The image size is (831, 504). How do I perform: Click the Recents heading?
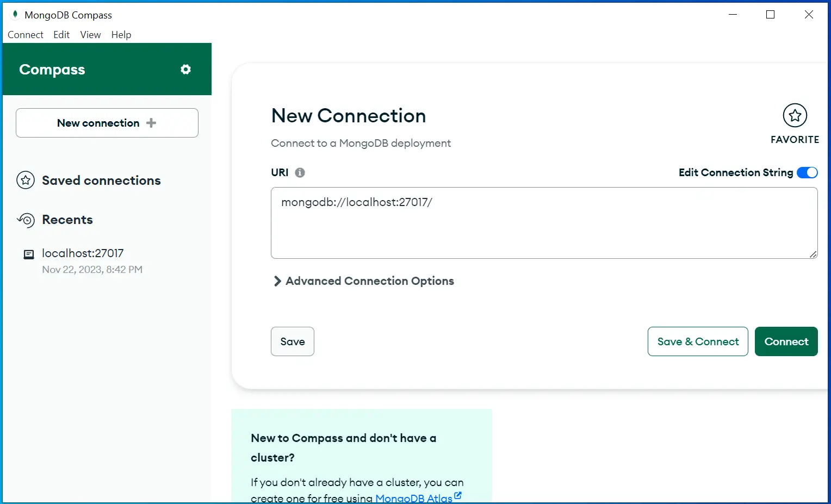point(67,220)
